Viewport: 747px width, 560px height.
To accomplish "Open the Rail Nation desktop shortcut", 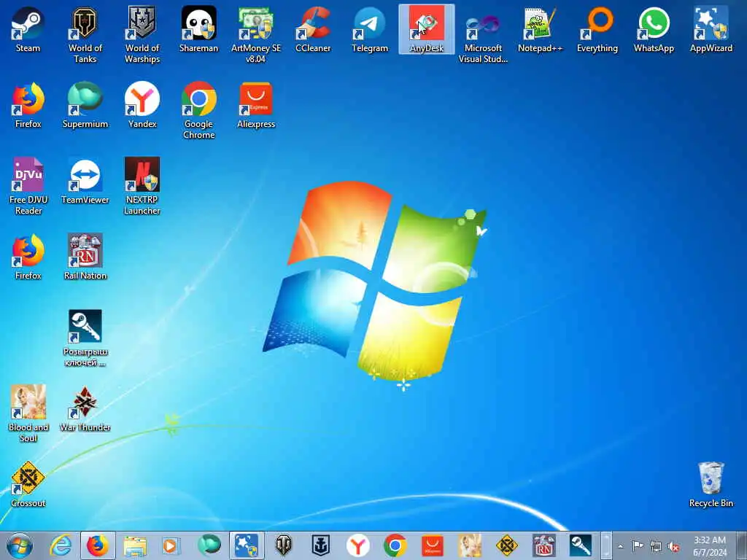I will (x=85, y=257).
